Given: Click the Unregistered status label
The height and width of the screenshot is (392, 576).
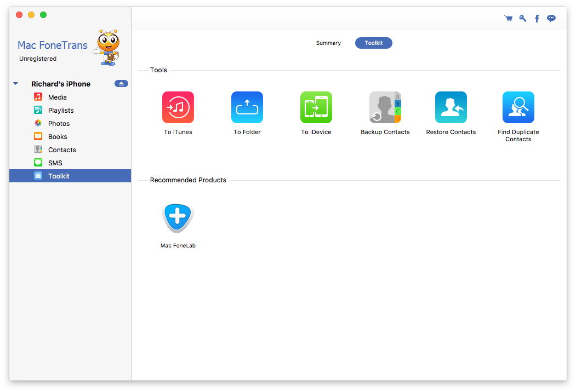Looking at the screenshot, I should 38,59.
